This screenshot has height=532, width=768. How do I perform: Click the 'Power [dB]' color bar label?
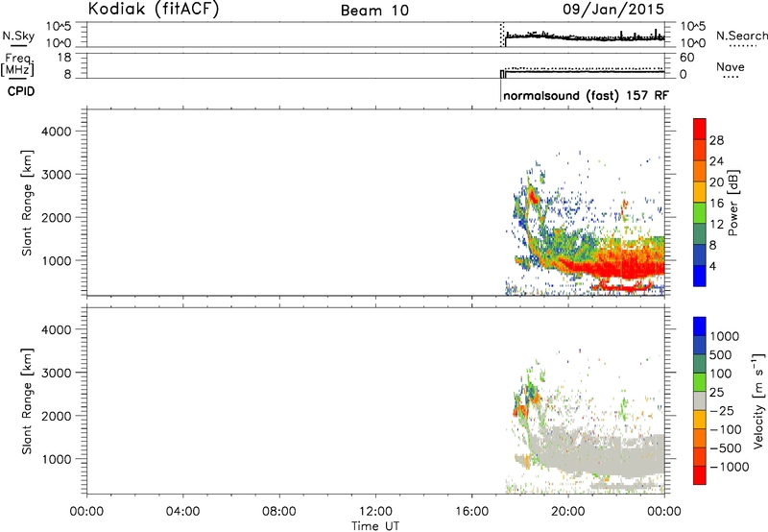(x=733, y=203)
